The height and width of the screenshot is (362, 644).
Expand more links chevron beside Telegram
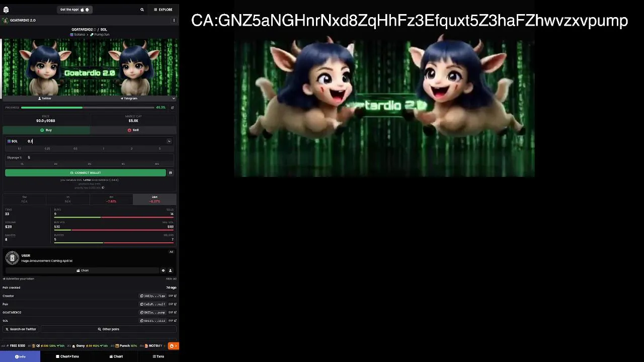pos(174,99)
